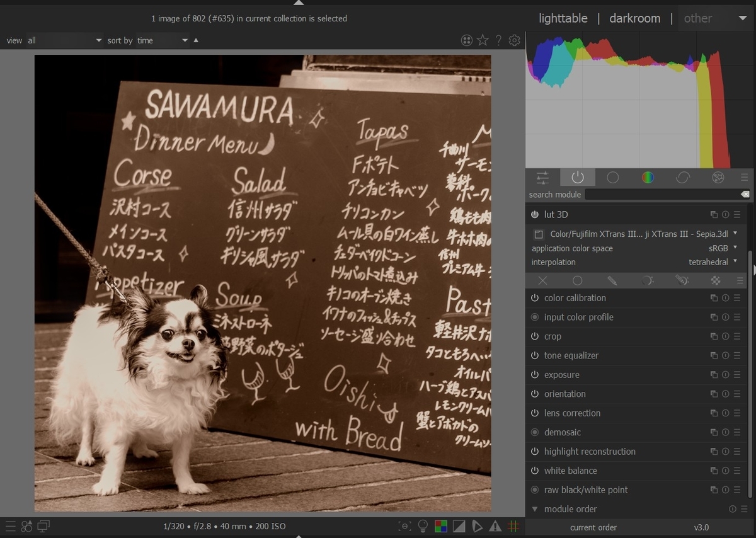Viewport: 756px width, 538px height.
Task: Toggle highlight reconstruction module power
Action: click(x=535, y=452)
